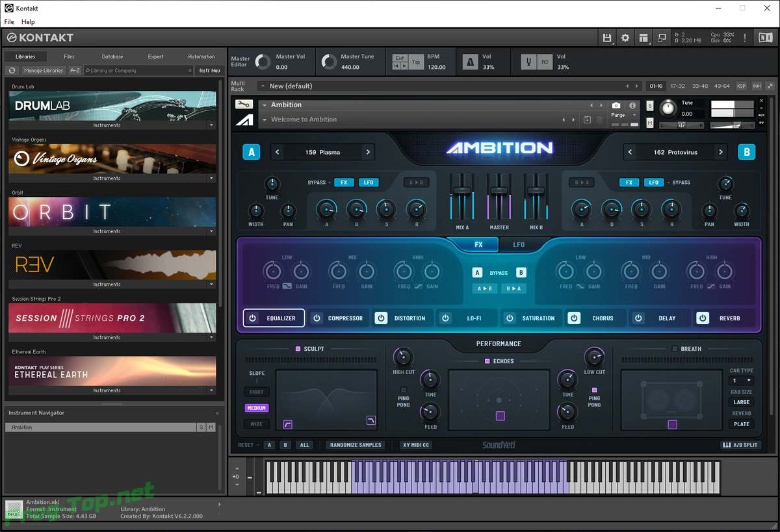Image resolution: width=780 pixels, height=532 pixels.
Task: Toggle Equalizer power button
Action: [253, 318]
